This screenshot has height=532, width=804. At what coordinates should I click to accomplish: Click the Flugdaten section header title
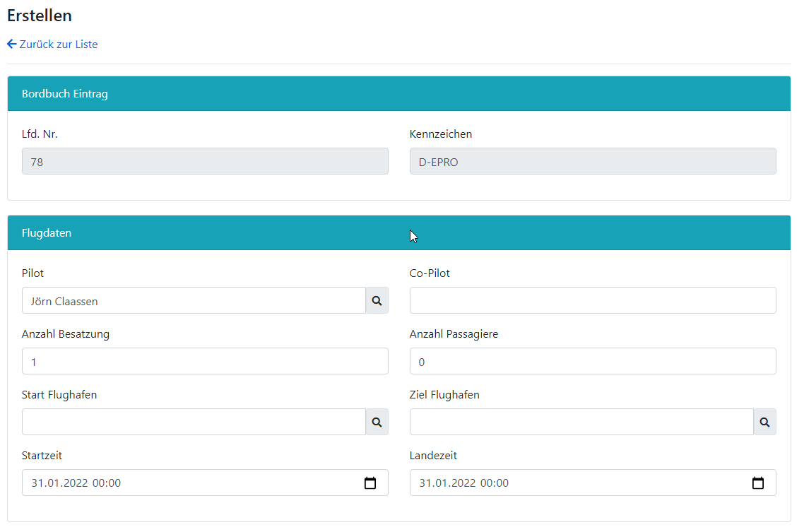coord(47,233)
